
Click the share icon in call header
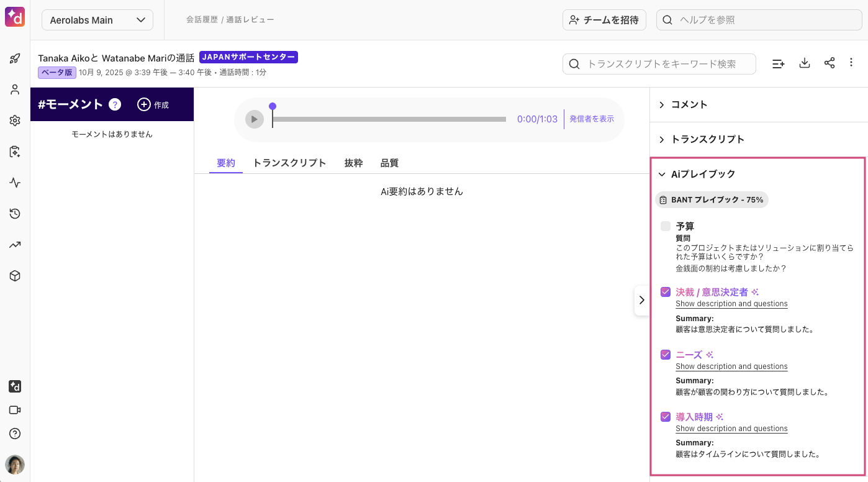830,63
